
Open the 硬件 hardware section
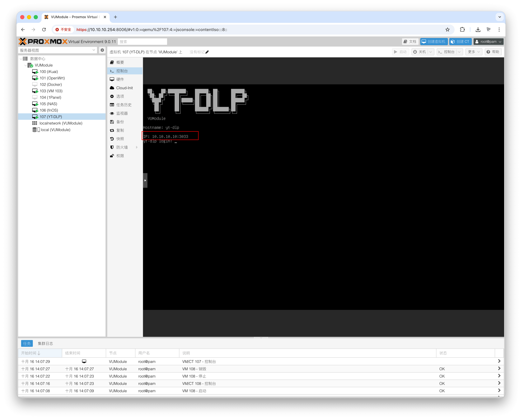point(120,79)
